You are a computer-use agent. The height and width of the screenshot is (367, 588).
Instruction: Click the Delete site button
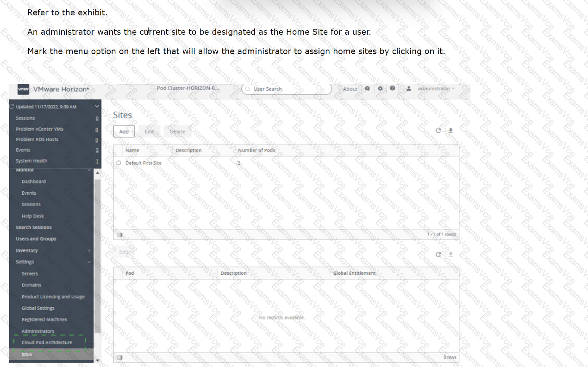pyautogui.click(x=177, y=132)
